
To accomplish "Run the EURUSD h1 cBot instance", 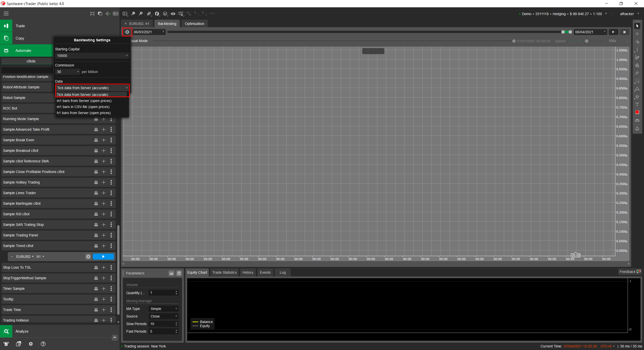I will tap(103, 257).
